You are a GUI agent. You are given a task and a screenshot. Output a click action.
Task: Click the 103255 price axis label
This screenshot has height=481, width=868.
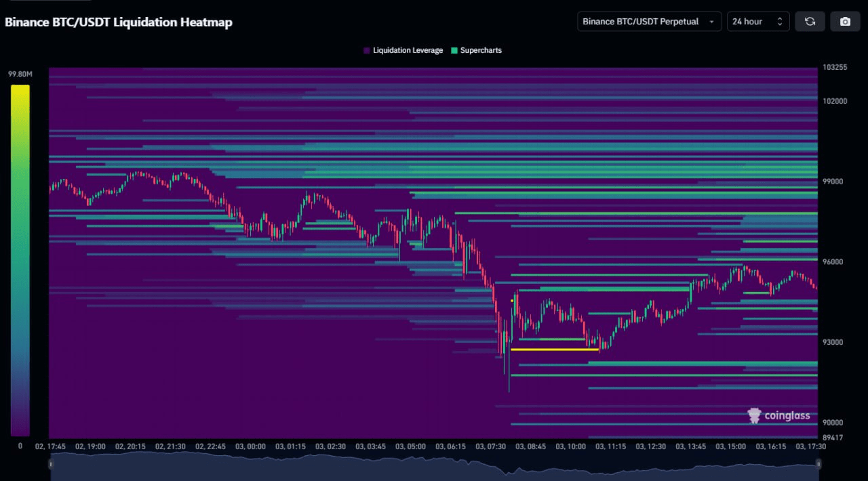click(x=835, y=68)
